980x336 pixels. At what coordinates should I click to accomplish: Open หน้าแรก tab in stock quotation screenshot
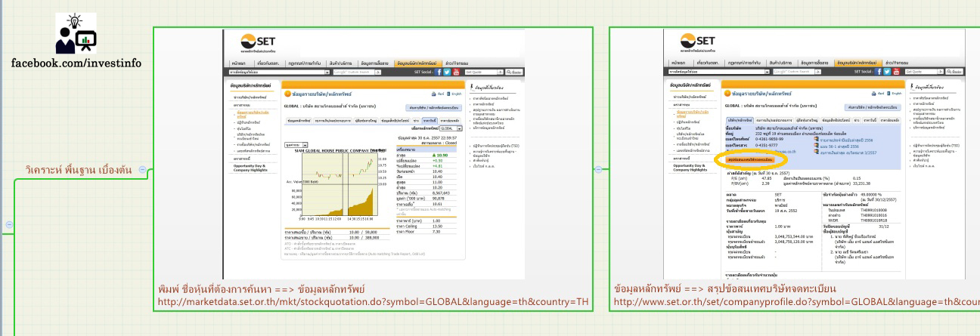point(239,63)
